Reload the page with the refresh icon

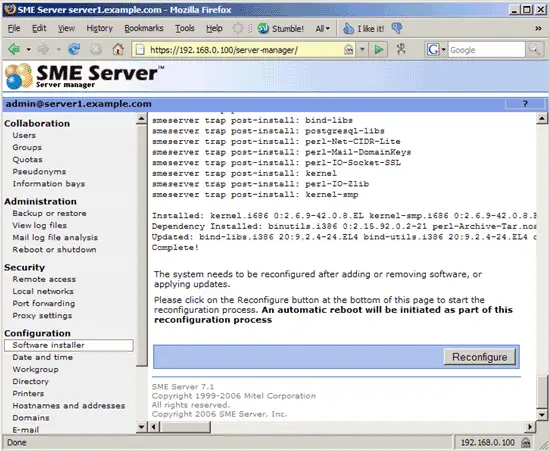coord(74,49)
